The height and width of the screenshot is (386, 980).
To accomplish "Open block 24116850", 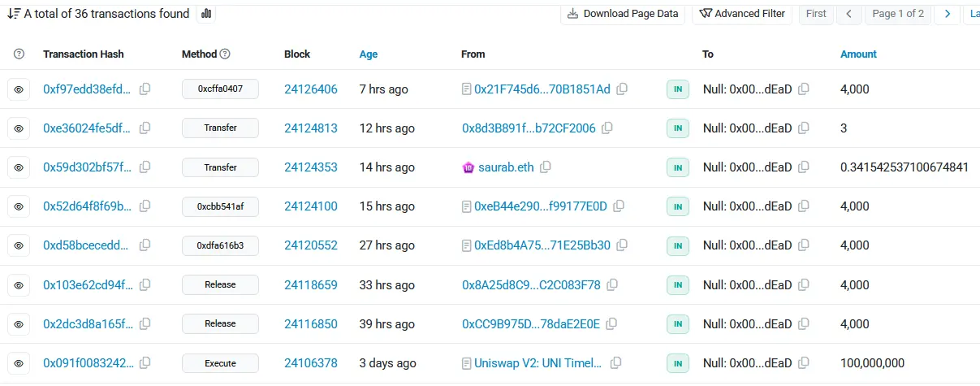I will coord(311,324).
